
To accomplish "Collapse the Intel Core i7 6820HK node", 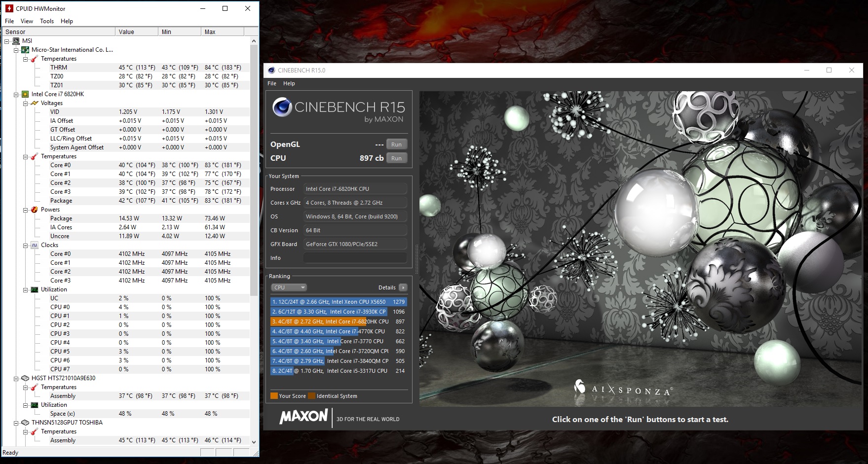I will tap(16, 94).
